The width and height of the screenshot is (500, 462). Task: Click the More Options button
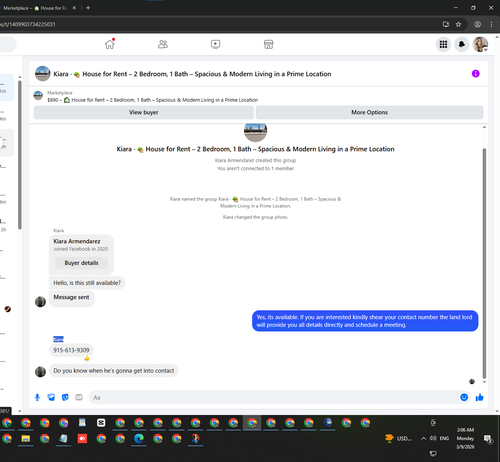pos(369,112)
